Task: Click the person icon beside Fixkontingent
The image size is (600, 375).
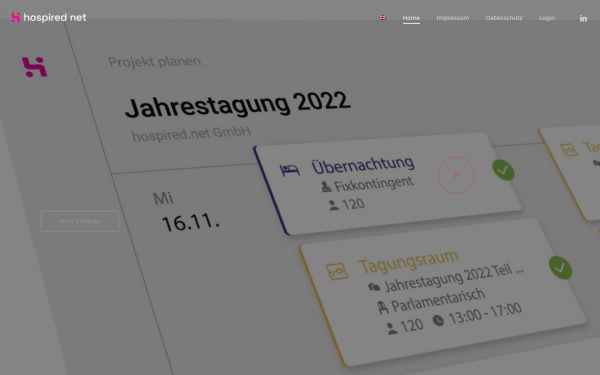Action: 326,187
